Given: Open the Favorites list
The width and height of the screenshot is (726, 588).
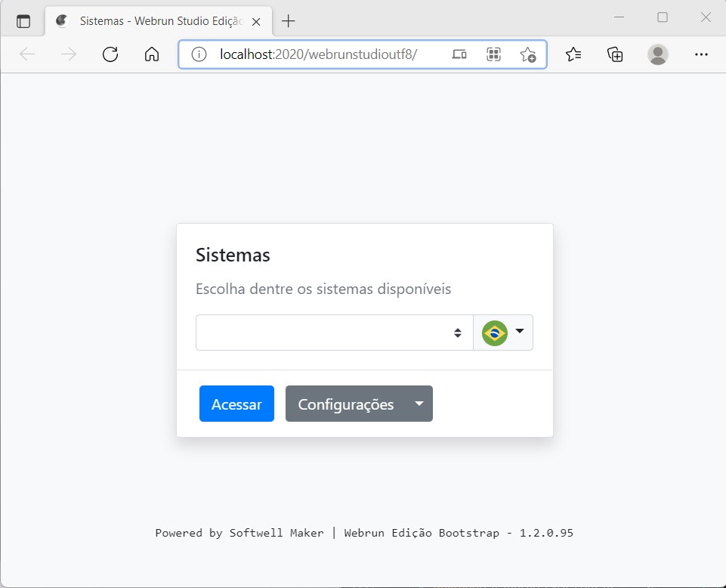Looking at the screenshot, I should (x=573, y=54).
